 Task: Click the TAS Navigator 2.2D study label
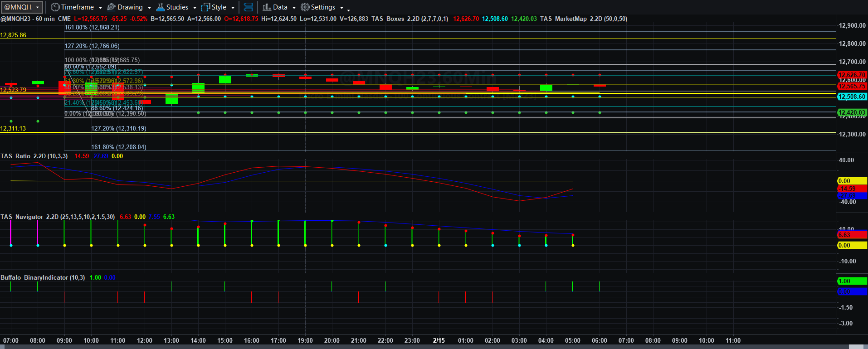(58, 217)
